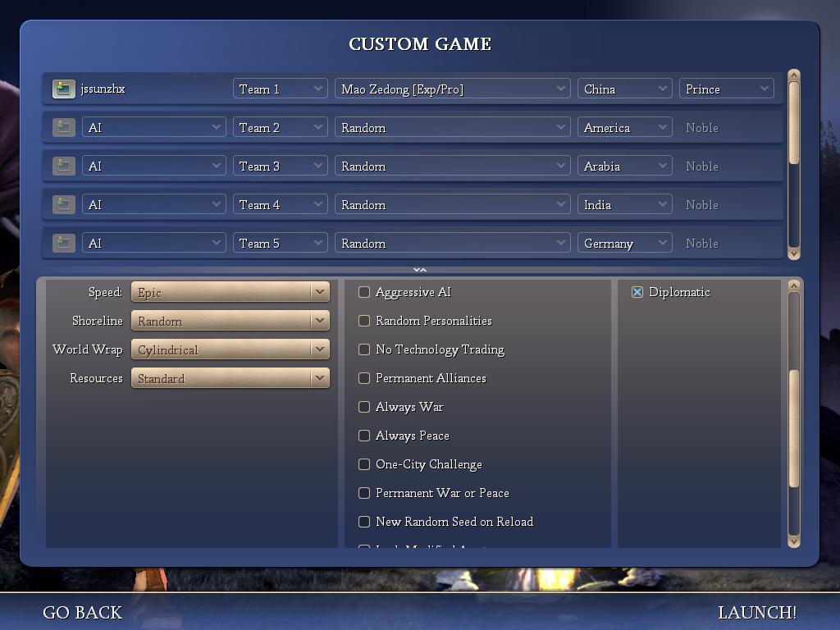
Task: Uncheck the Diplomatic victory option
Action: click(x=637, y=292)
